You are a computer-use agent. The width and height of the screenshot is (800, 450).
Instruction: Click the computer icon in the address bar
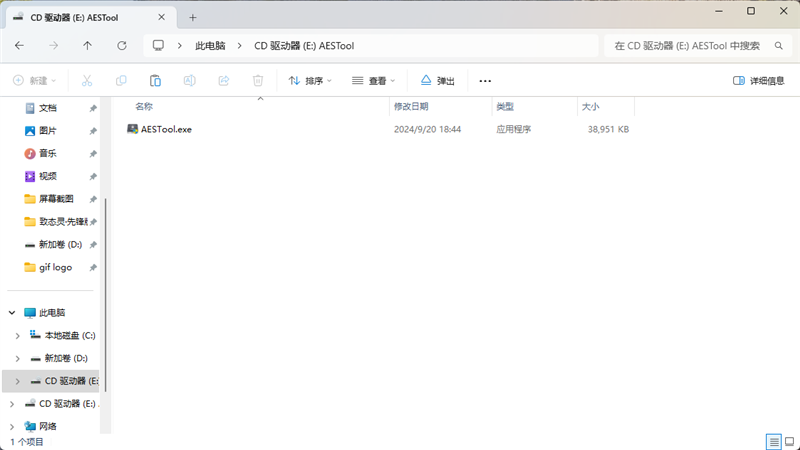(x=158, y=45)
